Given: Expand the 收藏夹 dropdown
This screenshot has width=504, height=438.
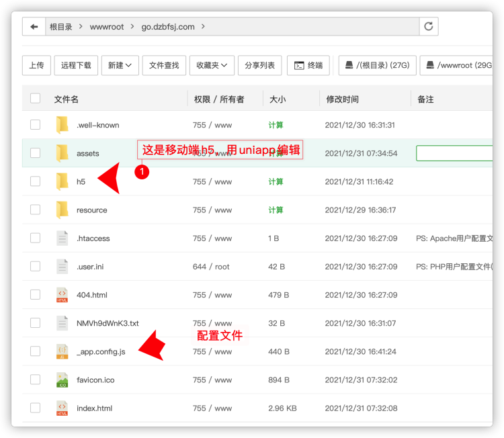Looking at the screenshot, I should [x=212, y=65].
